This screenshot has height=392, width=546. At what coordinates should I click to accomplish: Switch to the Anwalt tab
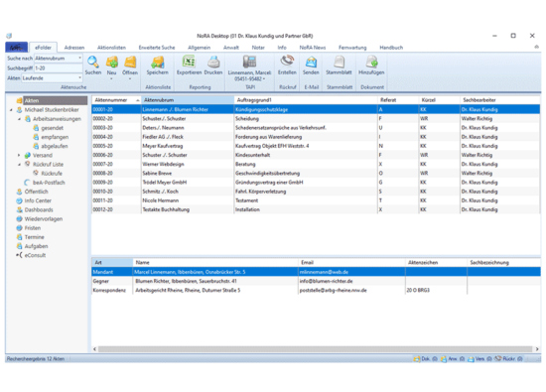231,48
